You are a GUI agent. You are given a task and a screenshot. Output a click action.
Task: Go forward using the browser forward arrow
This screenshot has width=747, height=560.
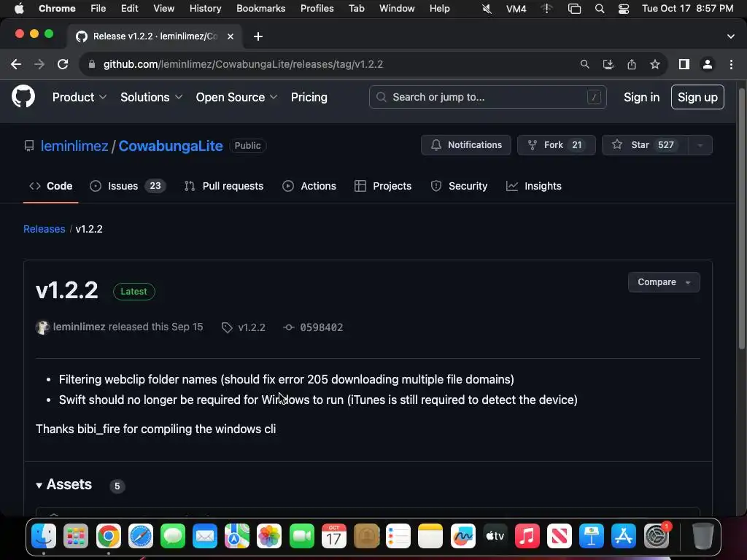pos(39,64)
